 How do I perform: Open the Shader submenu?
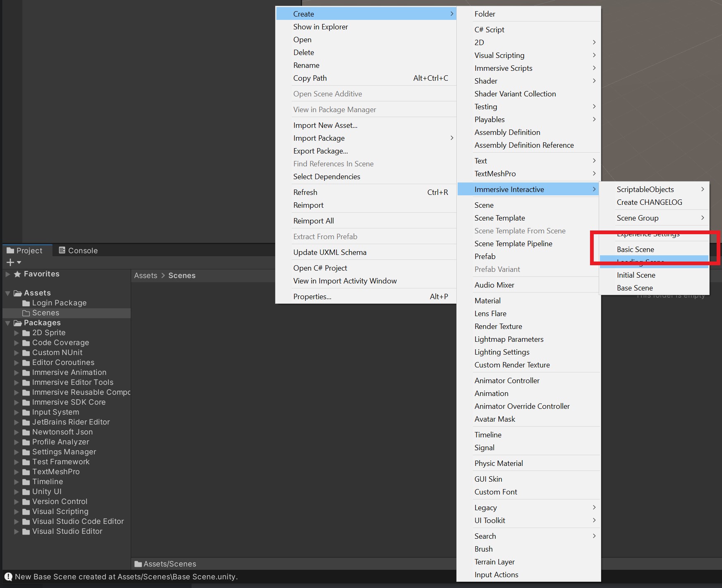click(x=528, y=81)
